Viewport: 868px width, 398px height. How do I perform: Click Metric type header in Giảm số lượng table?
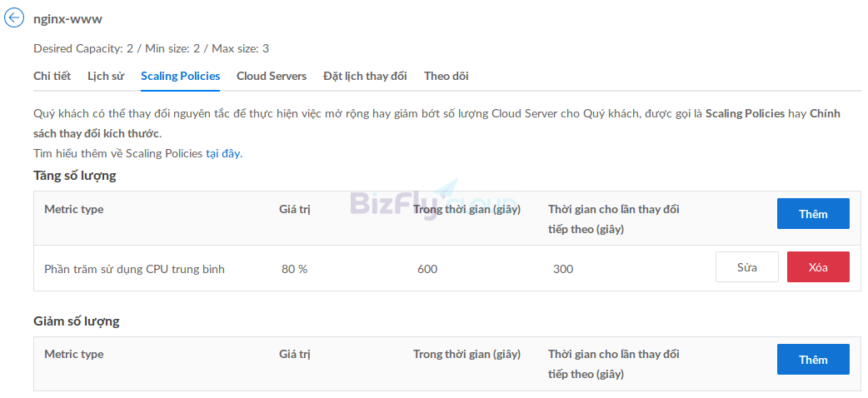(73, 354)
